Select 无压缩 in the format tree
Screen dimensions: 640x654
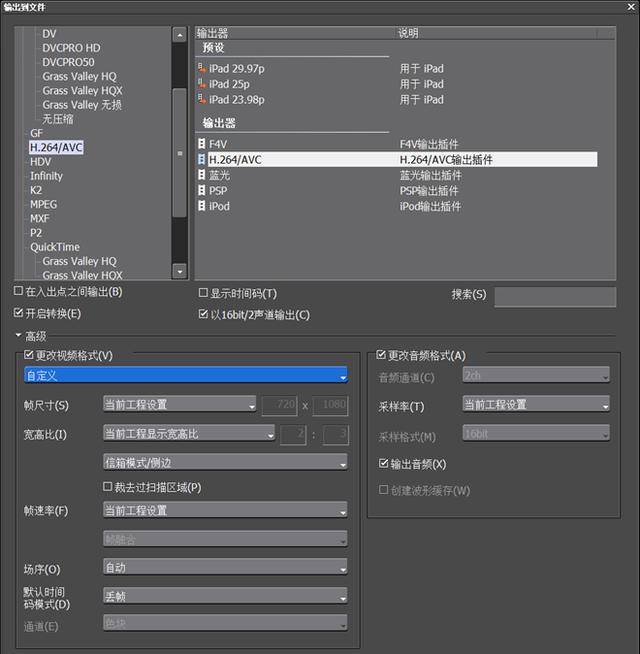pos(58,119)
